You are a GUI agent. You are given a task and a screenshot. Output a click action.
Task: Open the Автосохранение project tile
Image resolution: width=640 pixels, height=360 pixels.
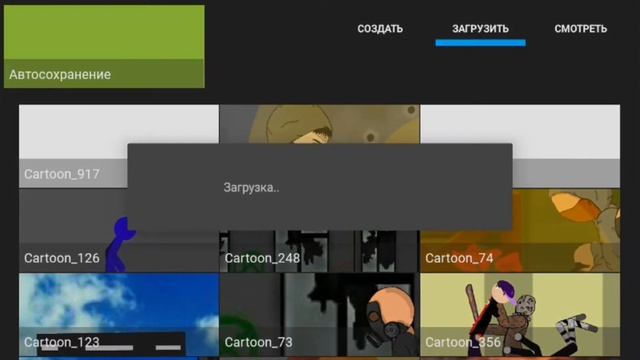pyautogui.click(x=104, y=47)
